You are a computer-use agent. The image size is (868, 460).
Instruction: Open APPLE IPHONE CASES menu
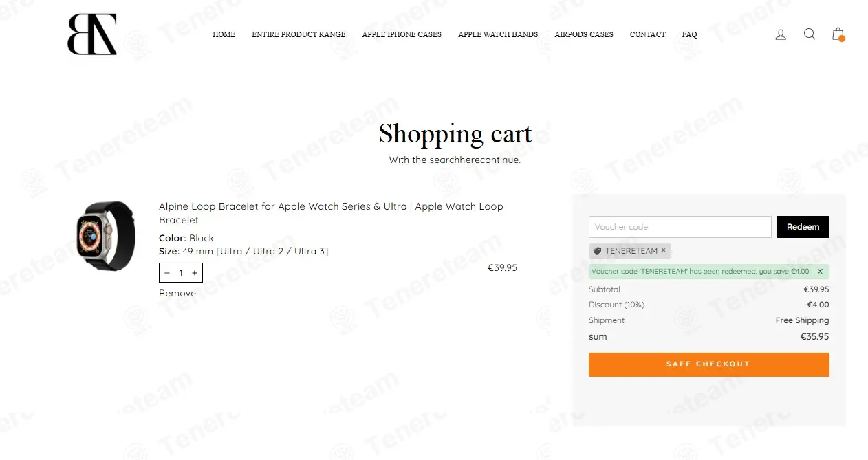tap(402, 34)
